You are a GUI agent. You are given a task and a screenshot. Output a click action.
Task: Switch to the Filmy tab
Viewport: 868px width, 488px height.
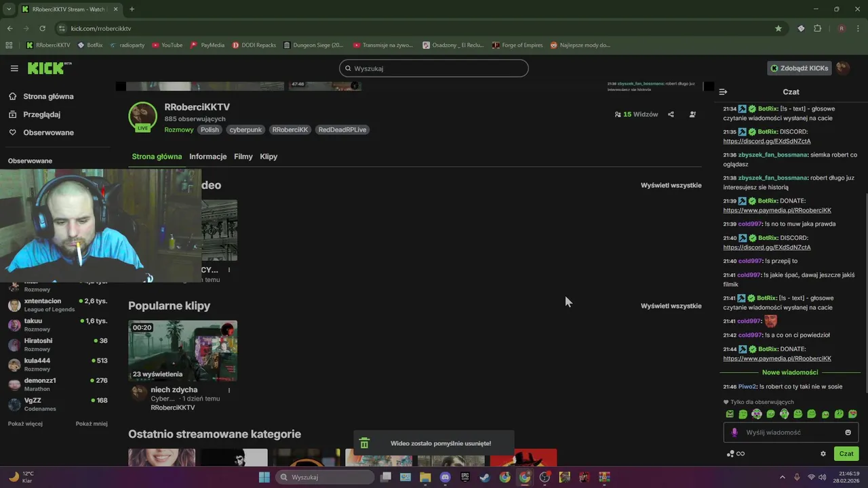click(243, 157)
